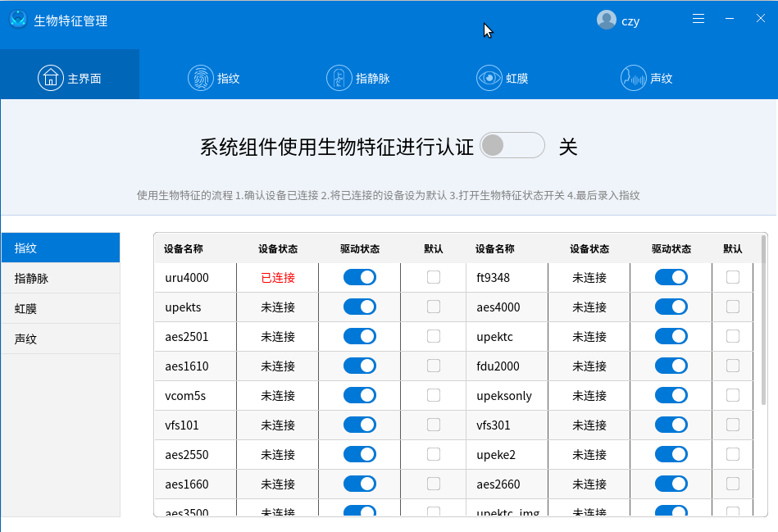Click the second 设备状态 column header
The width and height of the screenshot is (778, 532).
point(589,248)
